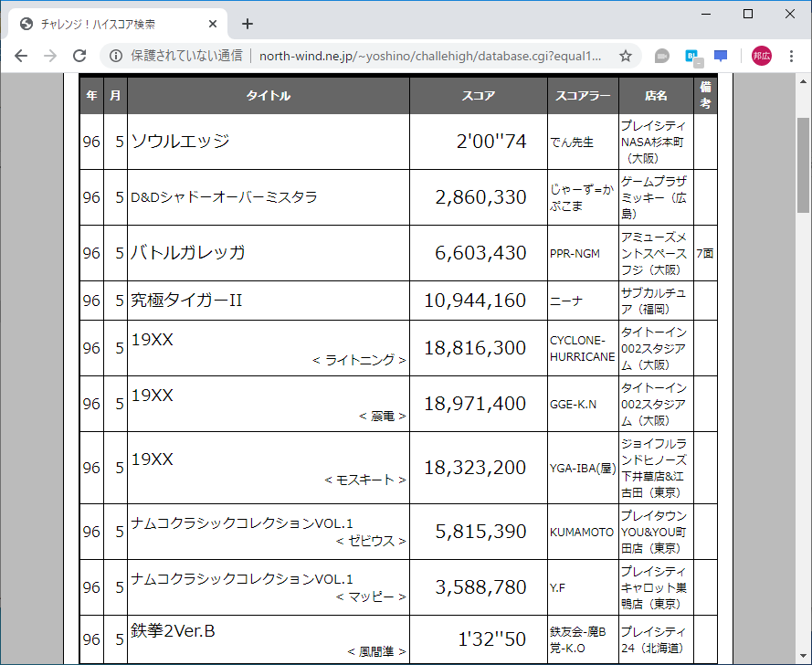Image resolution: width=812 pixels, height=665 pixels.
Task: Select scorer YGA-IBA(屋)
Action: pos(583,469)
